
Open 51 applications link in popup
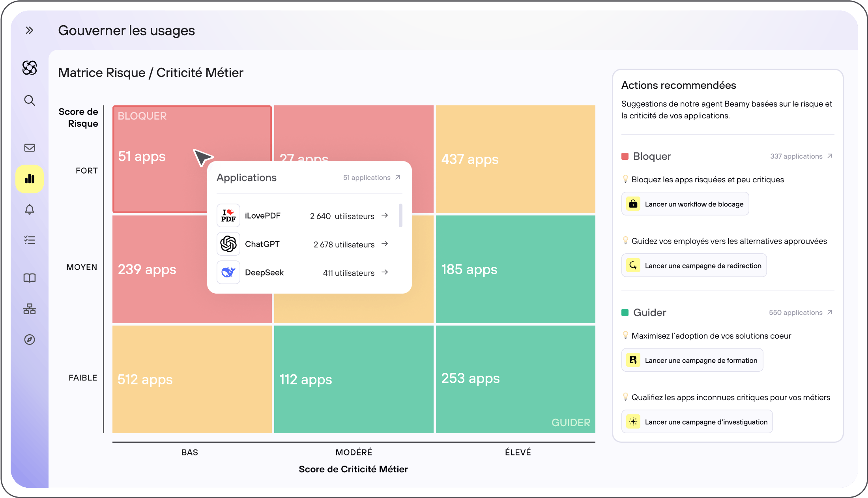[371, 178]
